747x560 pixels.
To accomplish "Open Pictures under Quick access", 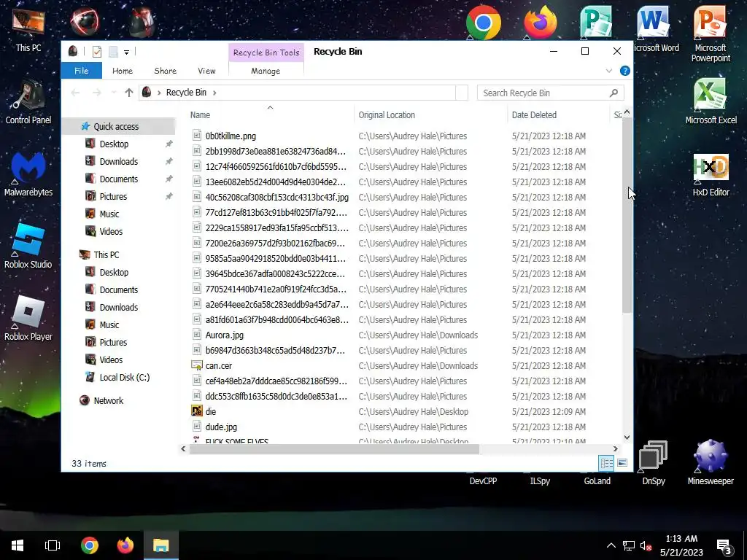I will (113, 196).
